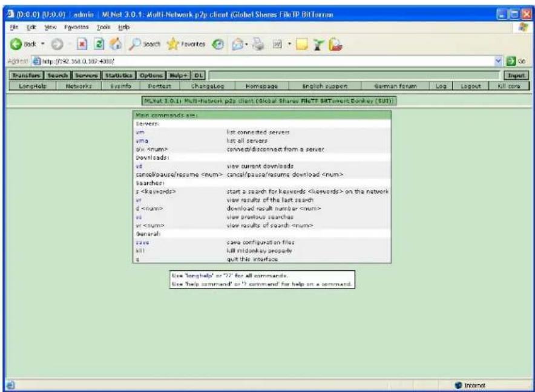This screenshot has width=535, height=392.
Task: Click the page icon in the address bar
Action: point(36,62)
